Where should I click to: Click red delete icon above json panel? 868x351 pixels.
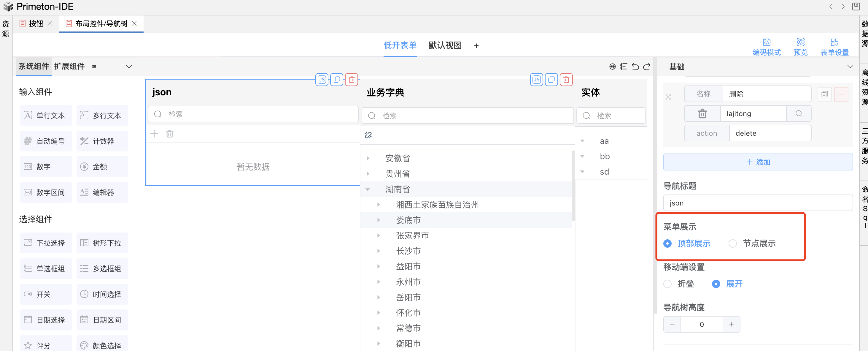point(352,80)
